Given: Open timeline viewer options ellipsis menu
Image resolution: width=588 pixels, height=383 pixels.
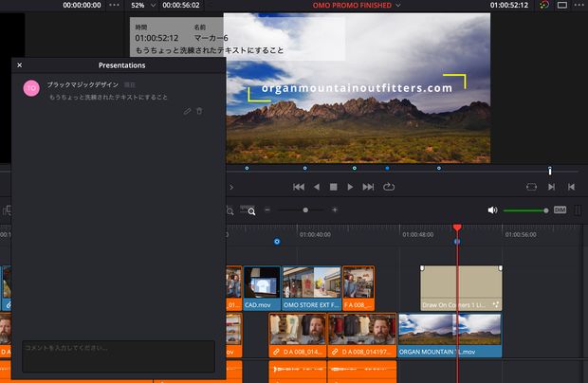Looking at the screenshot, I should pos(579,5).
